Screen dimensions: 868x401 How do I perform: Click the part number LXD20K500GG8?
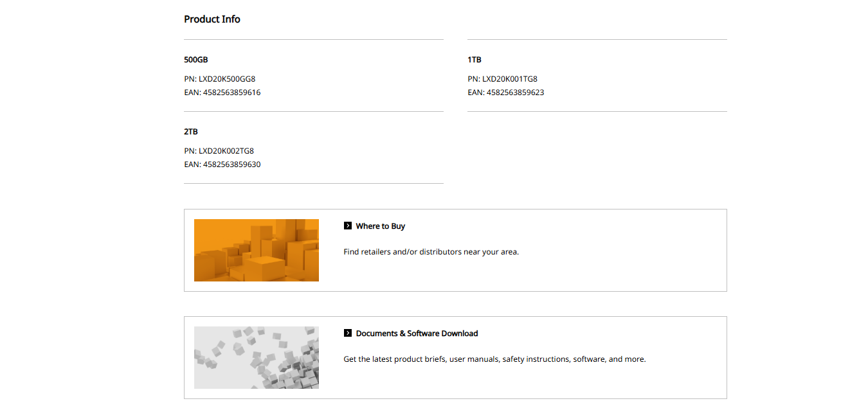pos(227,79)
